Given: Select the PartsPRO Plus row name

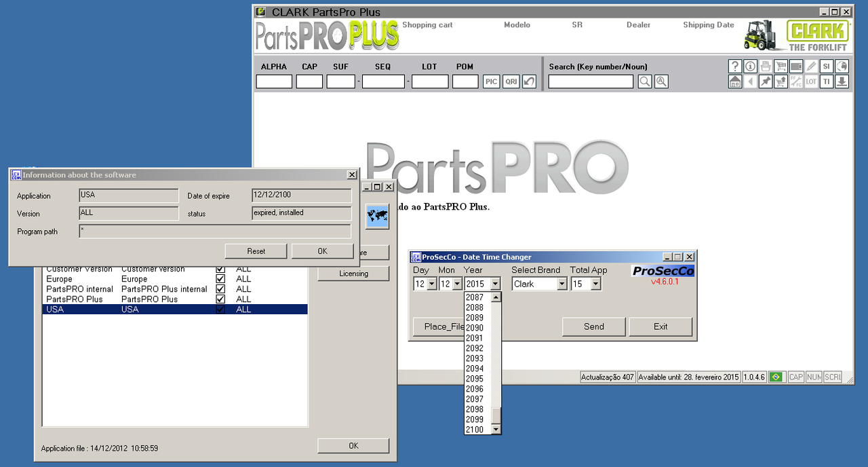Looking at the screenshot, I should coord(75,299).
